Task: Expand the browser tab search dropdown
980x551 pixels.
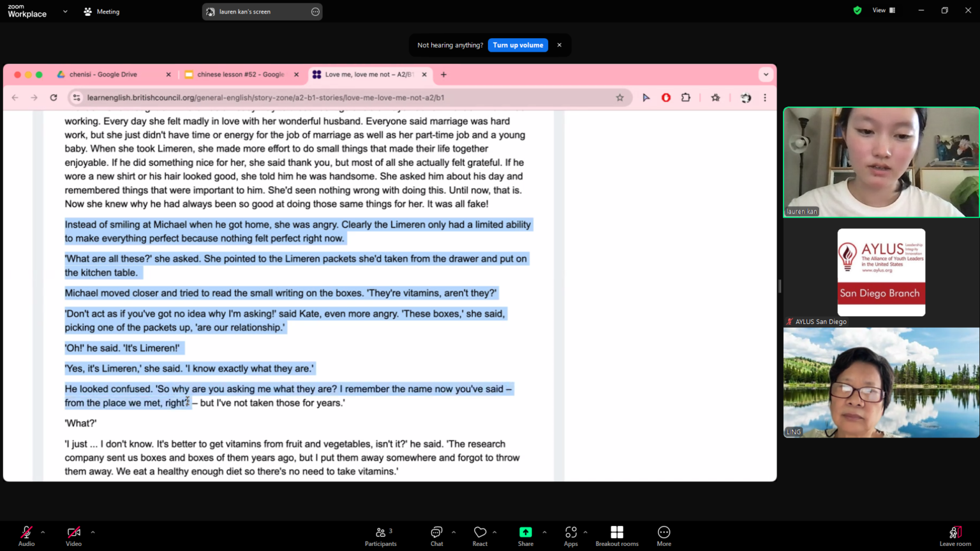Action: click(x=766, y=75)
